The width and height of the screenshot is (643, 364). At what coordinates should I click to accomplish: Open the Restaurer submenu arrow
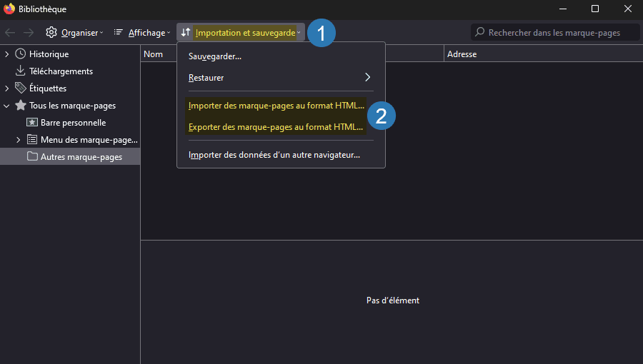[367, 77]
